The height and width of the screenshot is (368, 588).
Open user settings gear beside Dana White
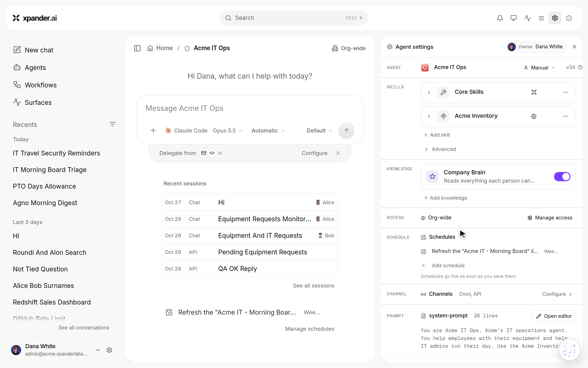point(109,350)
